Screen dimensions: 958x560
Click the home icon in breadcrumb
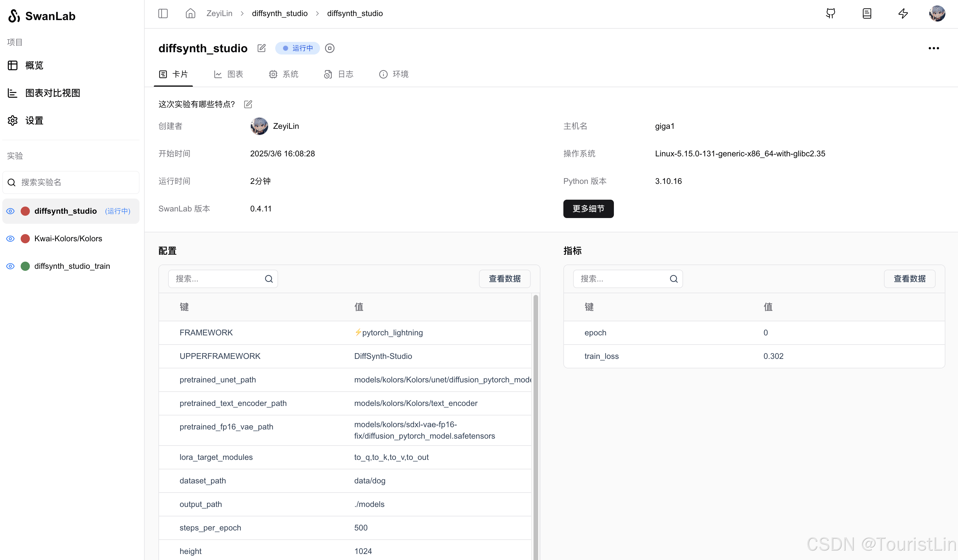190,14
